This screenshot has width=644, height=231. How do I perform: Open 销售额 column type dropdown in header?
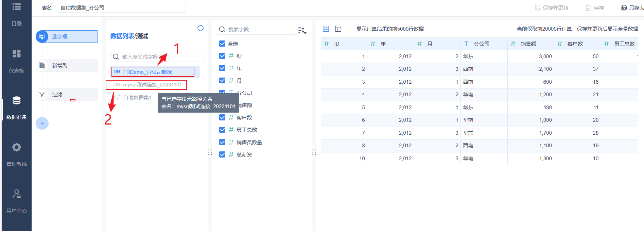tap(513, 44)
